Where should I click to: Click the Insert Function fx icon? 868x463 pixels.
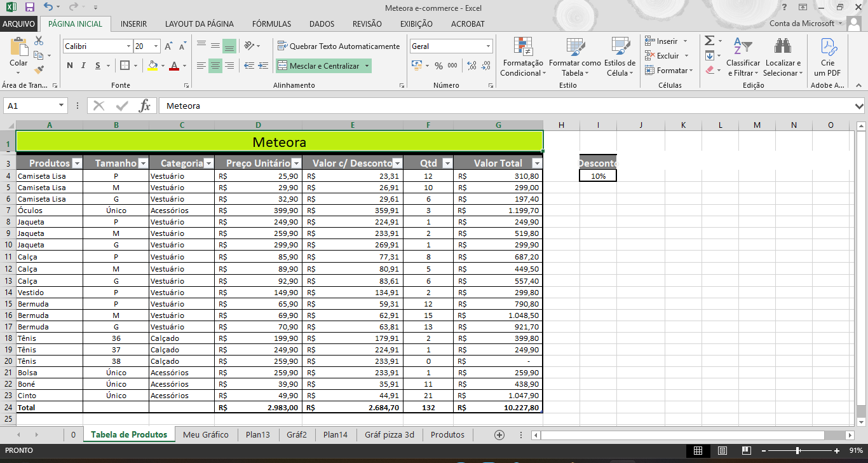tap(144, 106)
